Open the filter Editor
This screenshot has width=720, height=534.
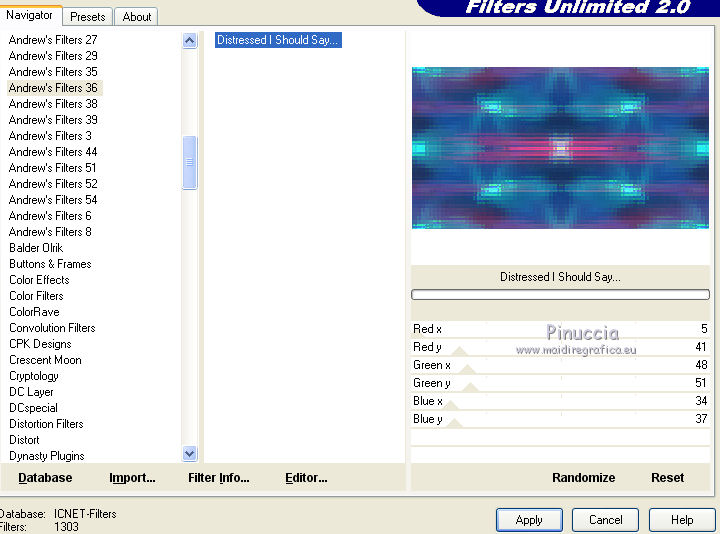306,478
